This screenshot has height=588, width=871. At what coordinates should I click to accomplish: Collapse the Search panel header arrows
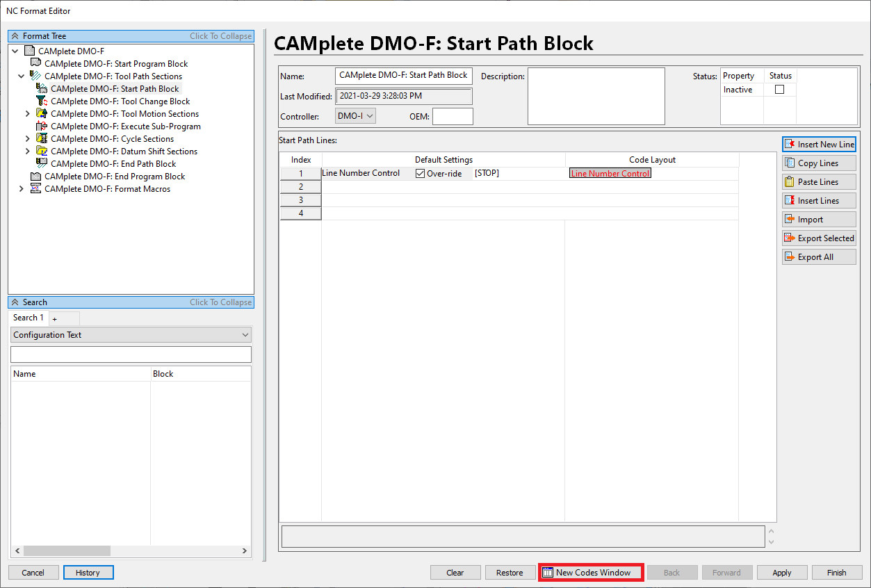(x=15, y=302)
